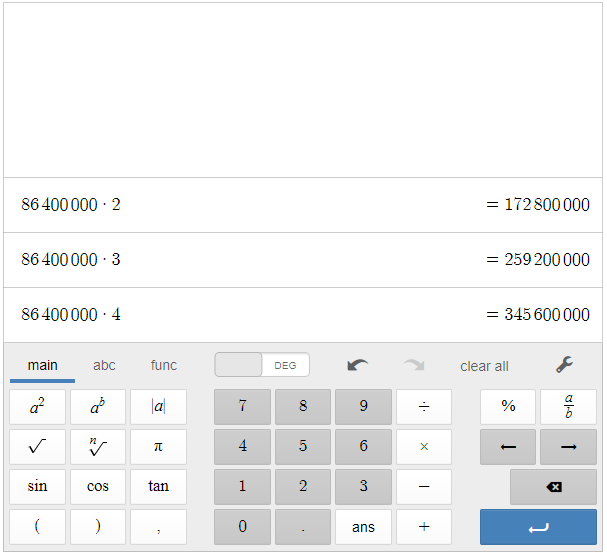
Task: Click the number 2 key
Action: 303,487
